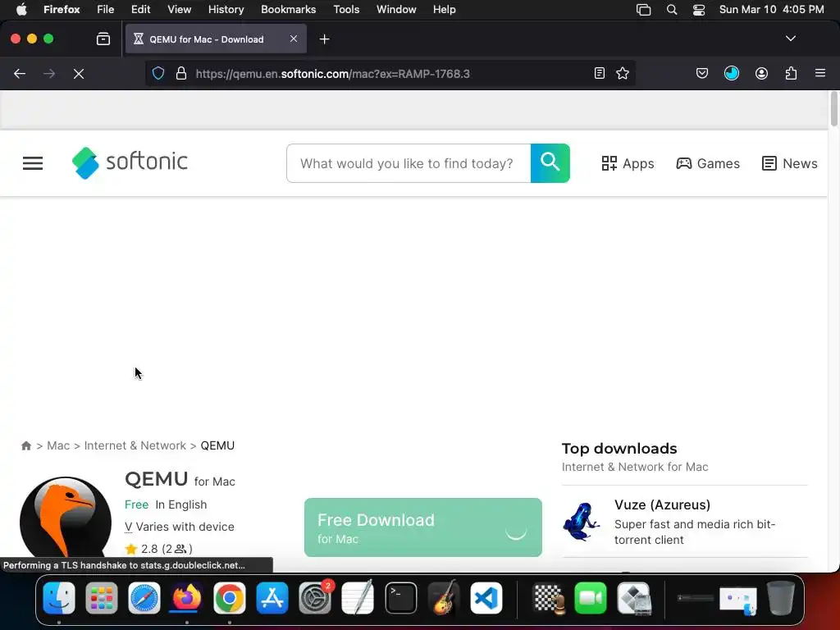Open the Help menu
The height and width of the screenshot is (630, 840).
click(x=444, y=9)
